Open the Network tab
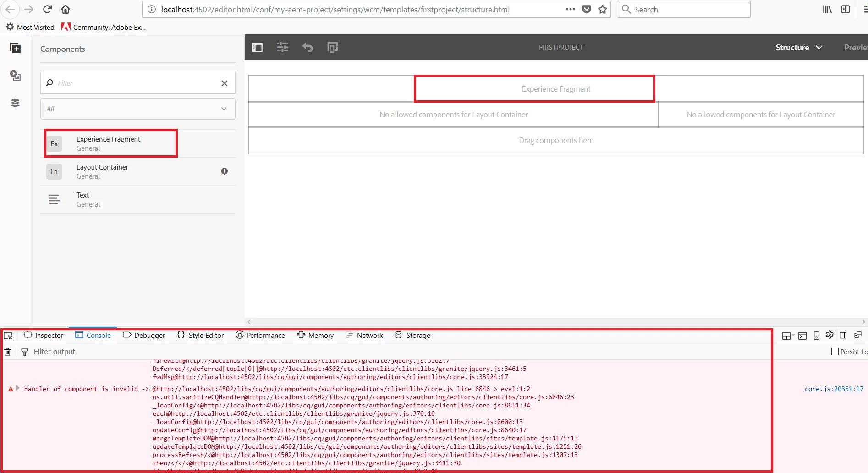Image resolution: width=868 pixels, height=473 pixels. pos(364,335)
